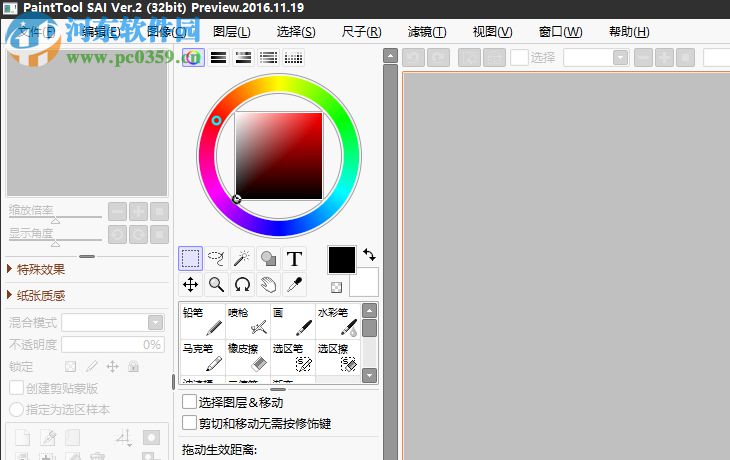
Task: Choose the 橡皮擦 eraser
Action: tap(248, 357)
